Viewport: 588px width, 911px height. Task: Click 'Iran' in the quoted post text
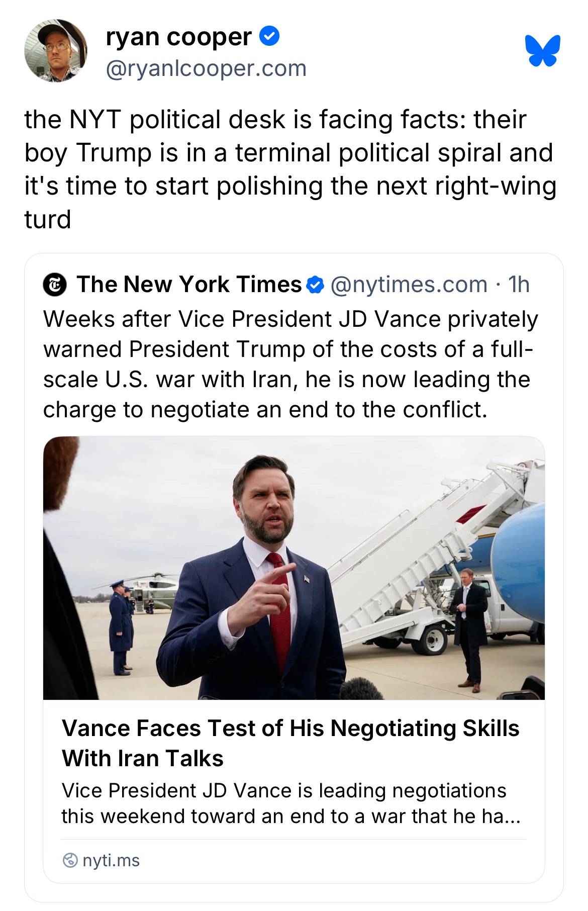(x=272, y=380)
